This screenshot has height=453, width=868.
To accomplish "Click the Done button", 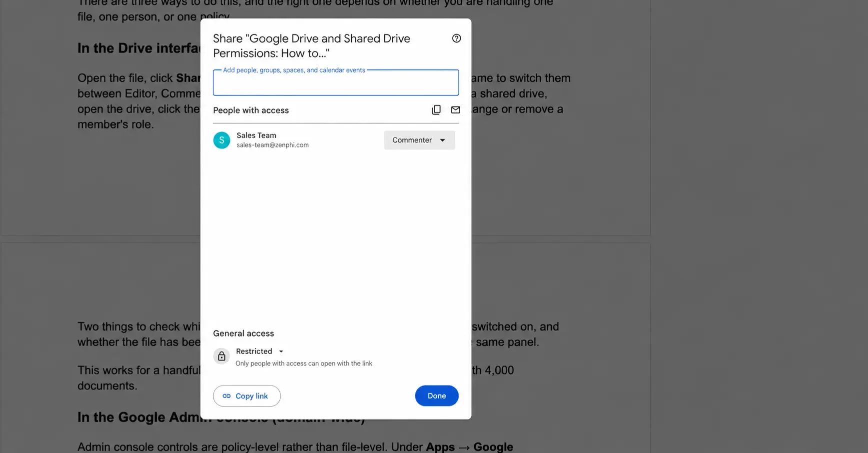I will click(437, 396).
